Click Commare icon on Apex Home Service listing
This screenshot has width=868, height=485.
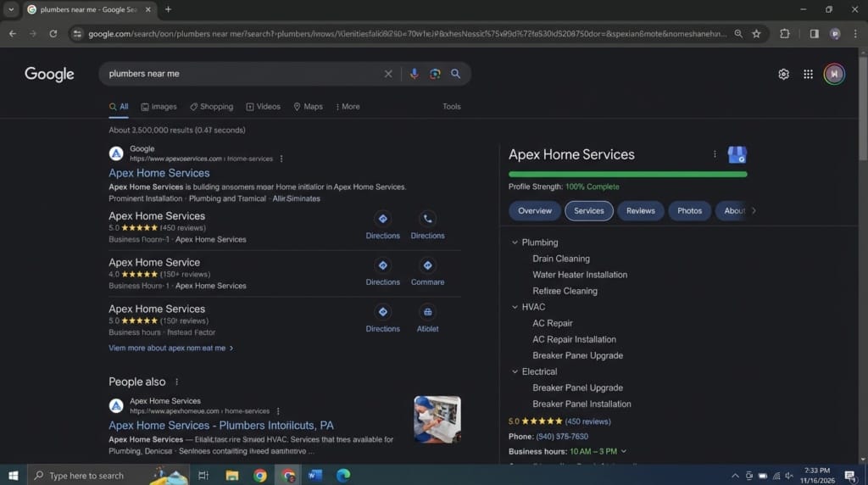coord(427,265)
